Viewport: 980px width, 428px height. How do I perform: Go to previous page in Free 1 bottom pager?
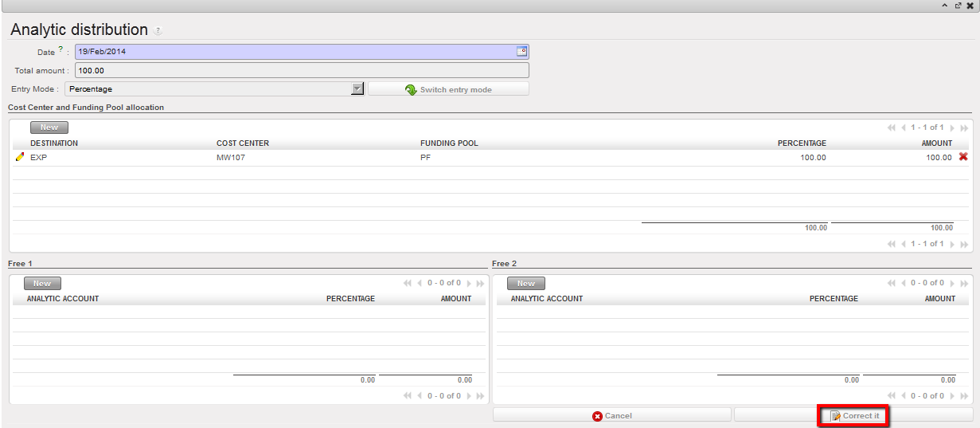pos(420,396)
